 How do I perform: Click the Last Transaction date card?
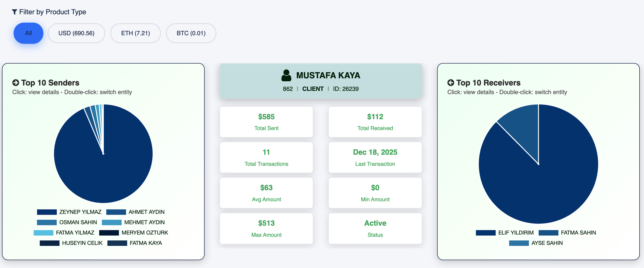(375, 157)
